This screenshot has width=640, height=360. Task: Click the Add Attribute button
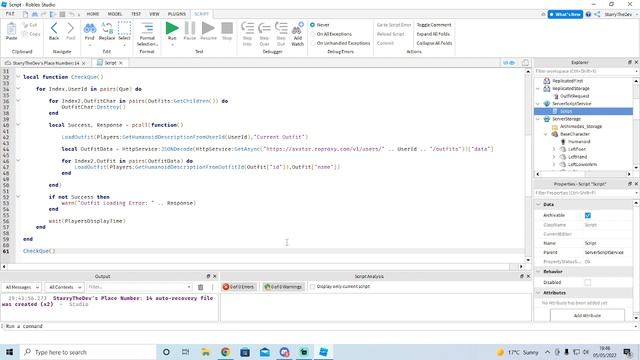(587, 316)
